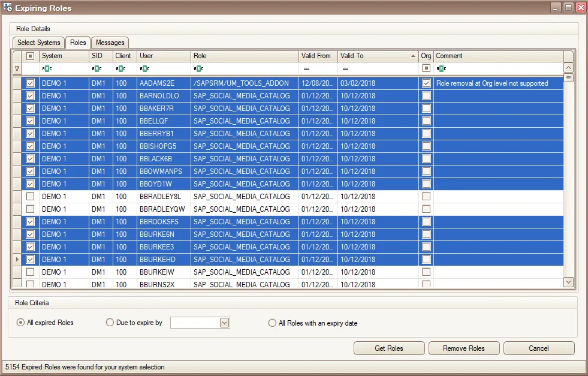Image resolution: width=588 pixels, height=376 pixels.
Task: Toggle the Org checkbox for BBURKEIW
Action: point(426,272)
